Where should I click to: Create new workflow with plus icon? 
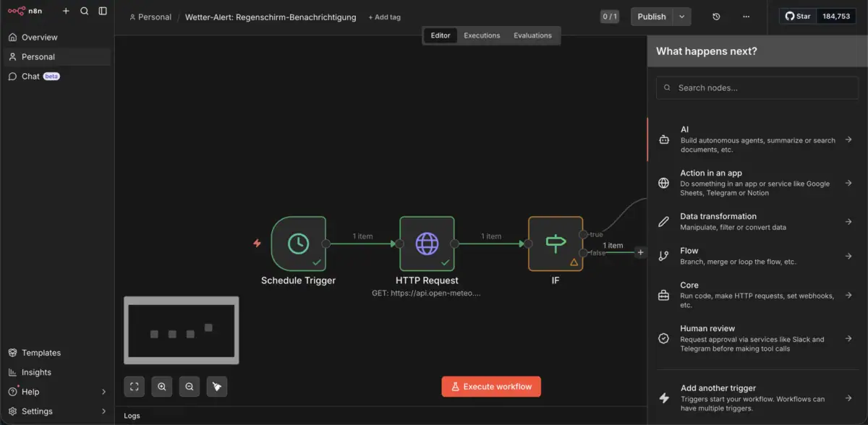tap(64, 11)
